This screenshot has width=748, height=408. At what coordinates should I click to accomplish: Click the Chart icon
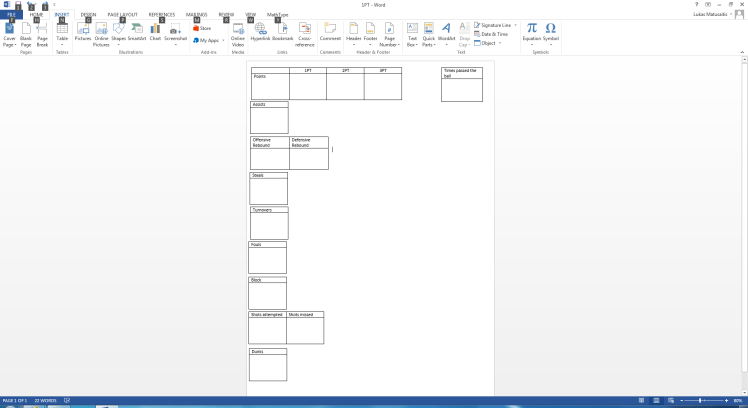coord(155,34)
